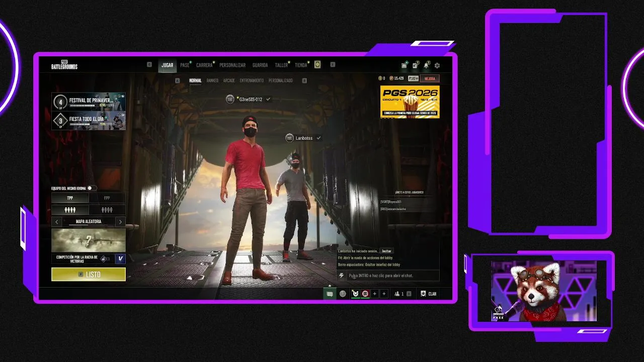Click the PUBG Battlegrounds logo
The image size is (644, 362).
point(64,65)
